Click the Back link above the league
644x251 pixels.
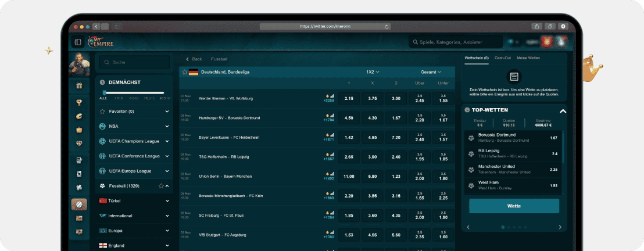coord(194,59)
